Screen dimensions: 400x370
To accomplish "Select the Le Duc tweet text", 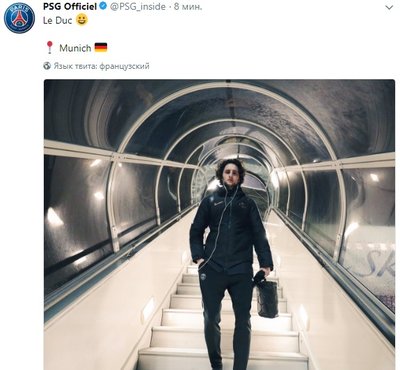I will pos(57,20).
